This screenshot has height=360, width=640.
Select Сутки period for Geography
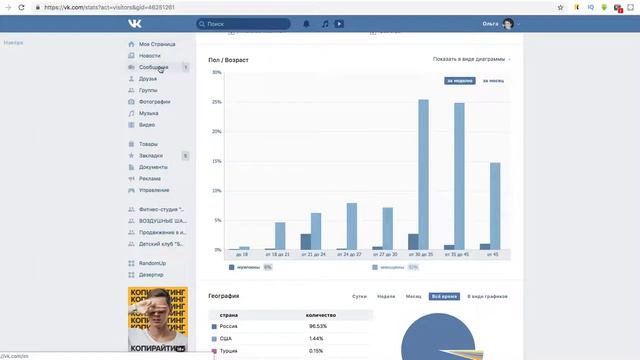coord(359,296)
